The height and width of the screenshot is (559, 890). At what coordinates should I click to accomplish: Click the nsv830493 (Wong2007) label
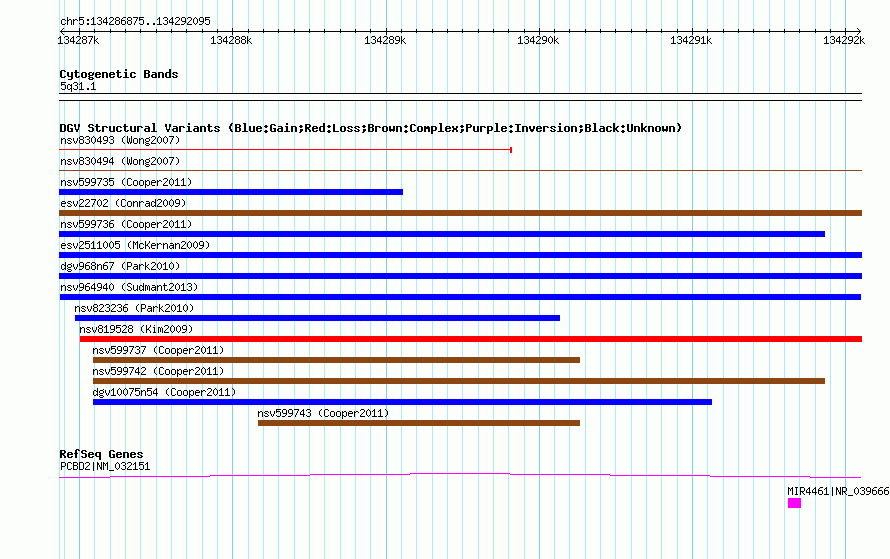(120, 140)
